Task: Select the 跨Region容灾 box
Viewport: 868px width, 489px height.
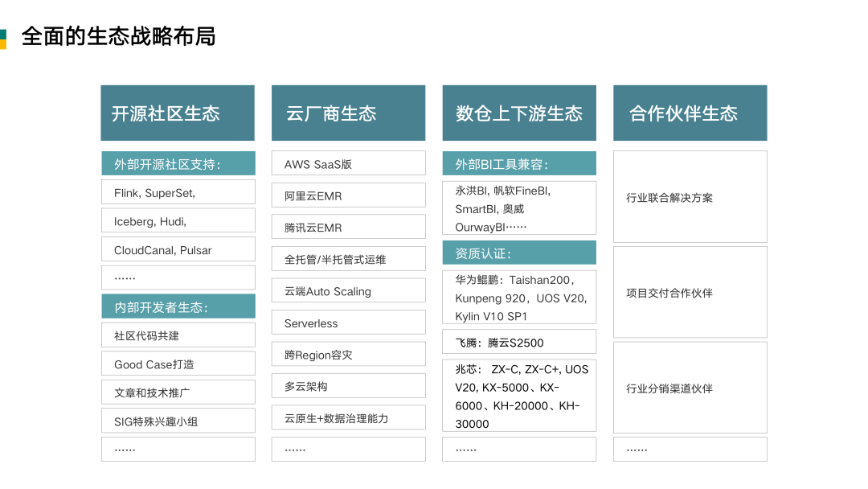Action: click(349, 354)
